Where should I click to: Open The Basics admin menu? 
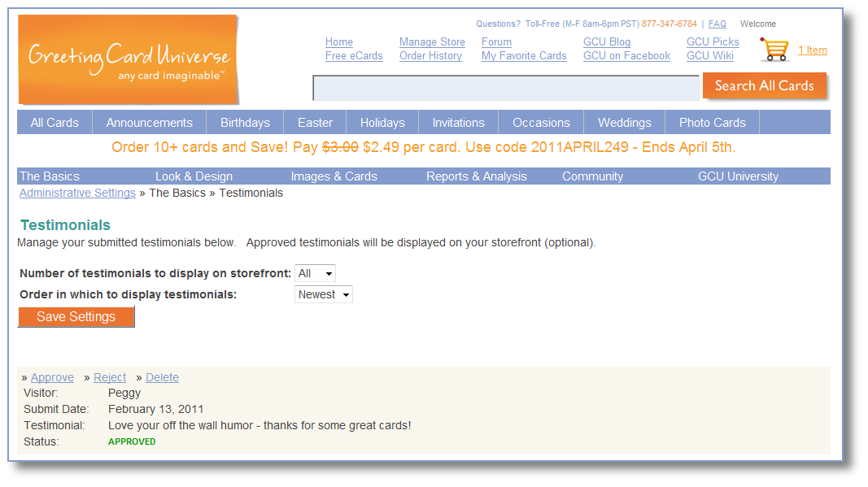[x=50, y=176]
